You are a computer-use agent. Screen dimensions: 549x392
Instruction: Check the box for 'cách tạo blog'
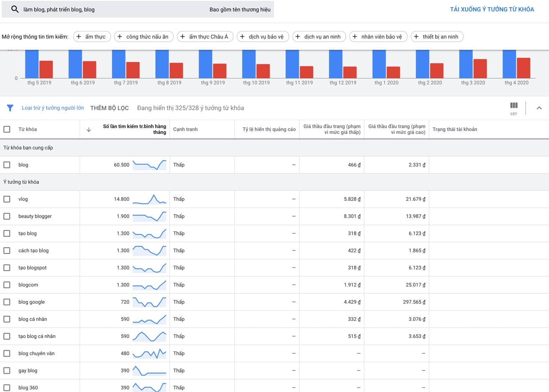point(7,251)
